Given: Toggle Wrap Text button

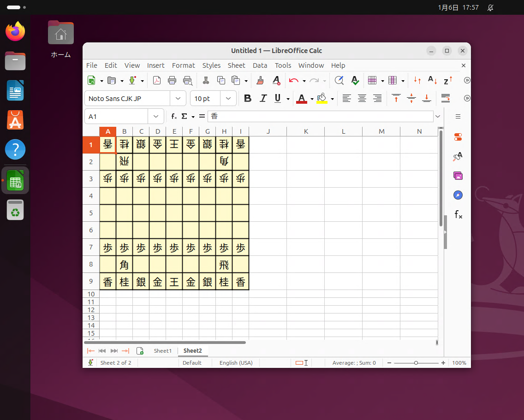Looking at the screenshot, I should (x=446, y=98).
